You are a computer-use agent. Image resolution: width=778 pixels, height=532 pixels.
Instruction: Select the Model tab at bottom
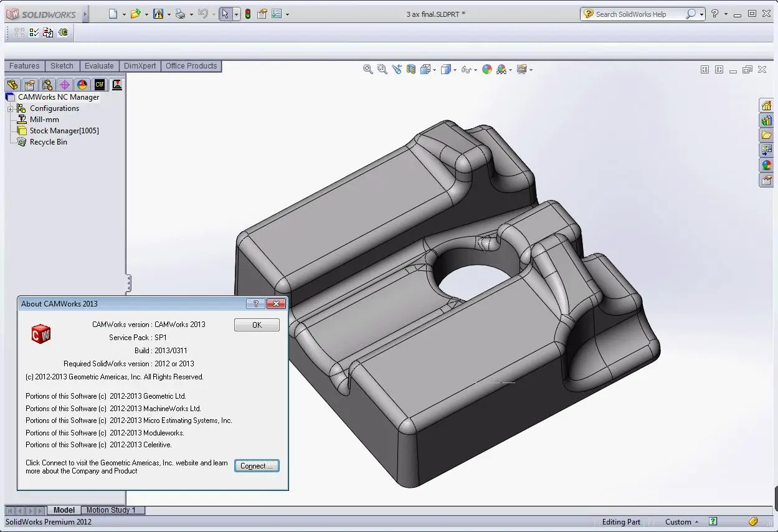click(64, 510)
